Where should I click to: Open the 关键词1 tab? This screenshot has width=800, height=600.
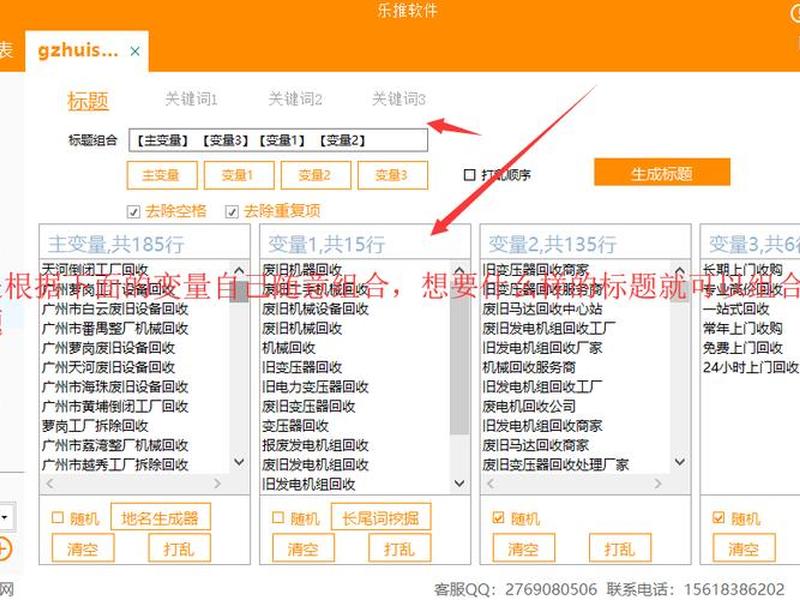tap(191, 99)
